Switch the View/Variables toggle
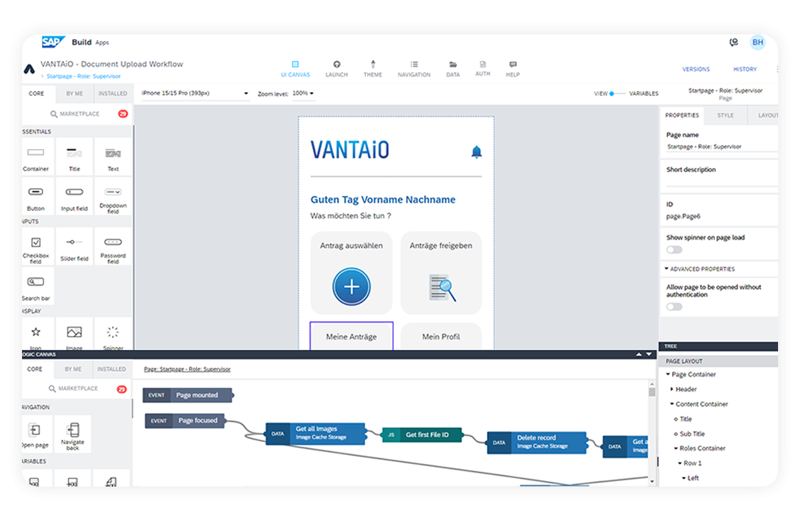 [x=617, y=93]
